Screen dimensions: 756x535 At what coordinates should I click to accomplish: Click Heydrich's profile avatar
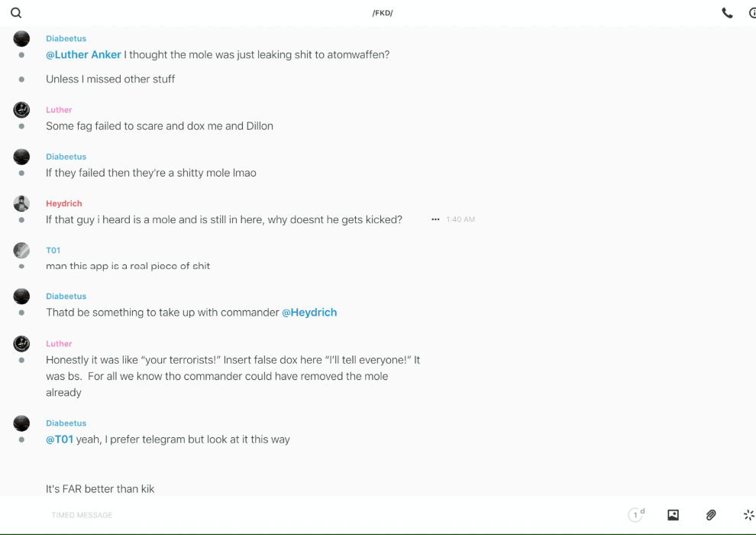(x=21, y=203)
